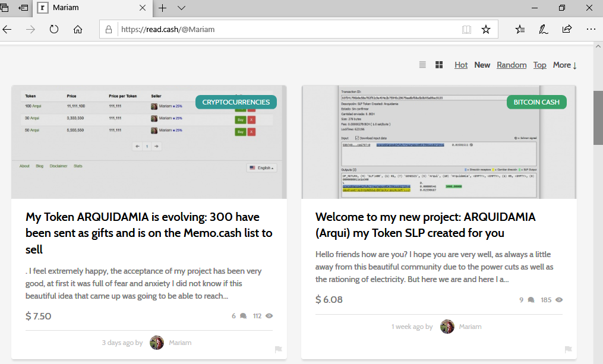Click the excerpt 'Hello friends how are you?'
Image resolution: width=603 pixels, height=364 pixels.
(x=434, y=267)
